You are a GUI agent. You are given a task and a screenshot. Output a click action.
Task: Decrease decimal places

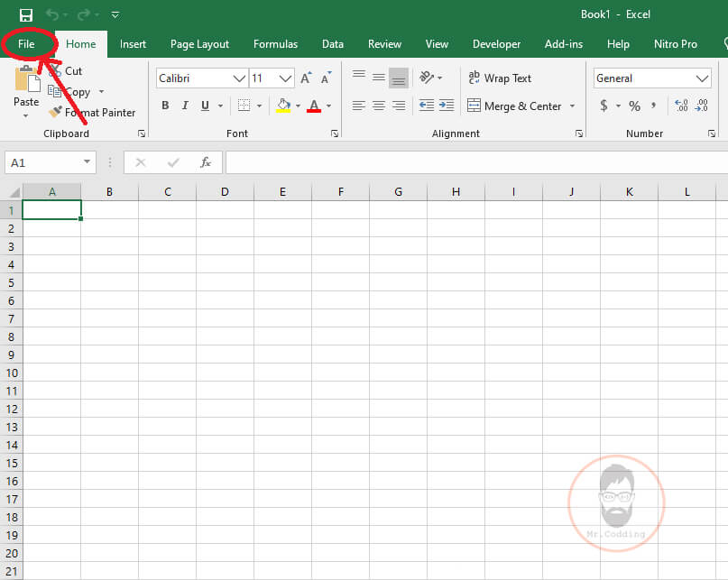(x=701, y=106)
